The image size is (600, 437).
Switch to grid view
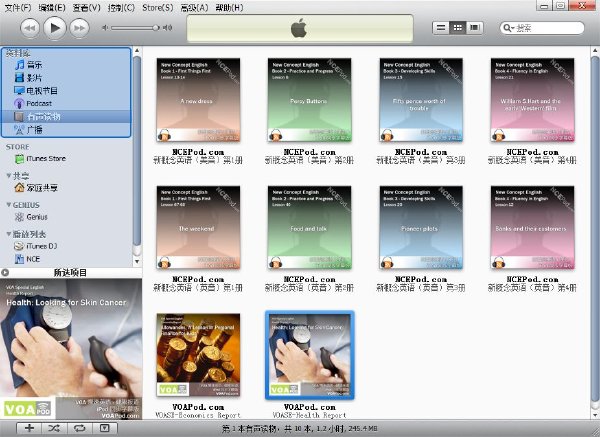[x=458, y=28]
